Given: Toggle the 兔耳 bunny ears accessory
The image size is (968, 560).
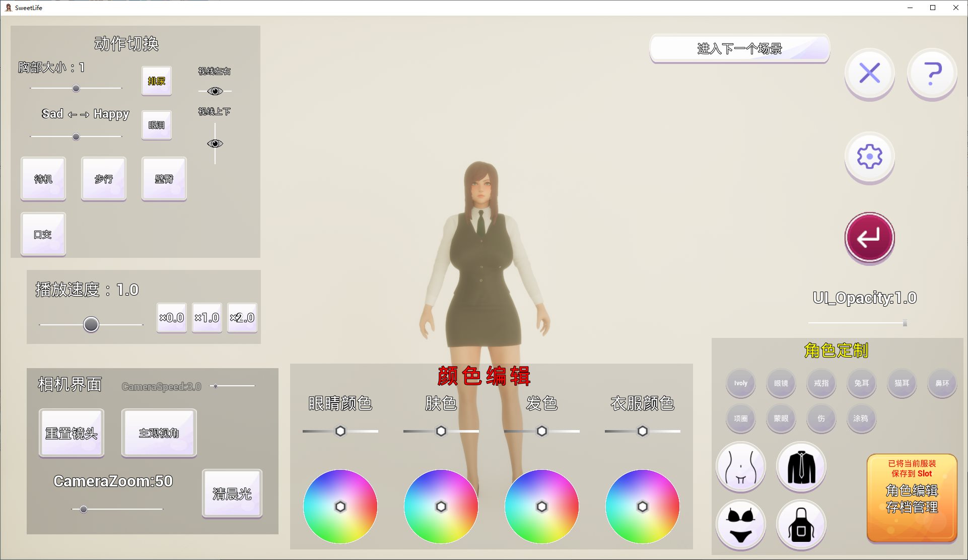Looking at the screenshot, I should 861,383.
